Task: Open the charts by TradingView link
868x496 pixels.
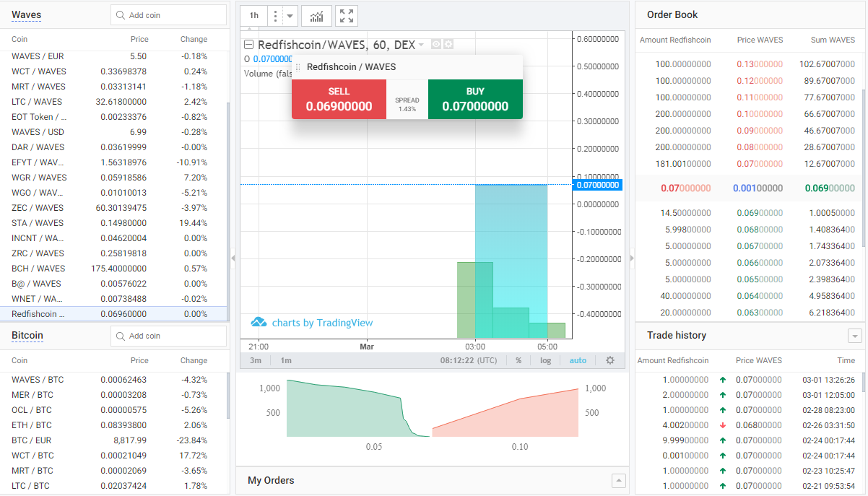Action: tap(322, 323)
